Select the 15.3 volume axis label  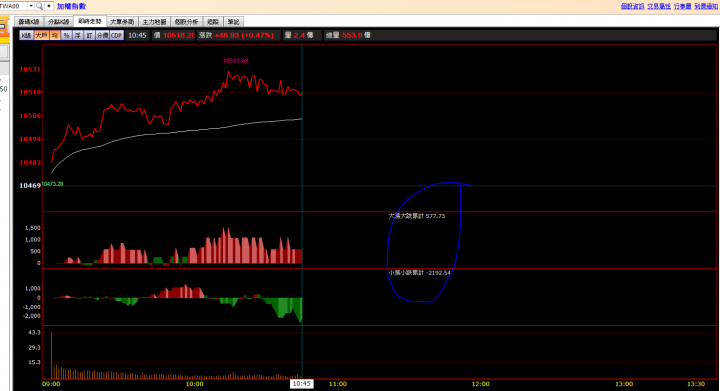(34, 362)
